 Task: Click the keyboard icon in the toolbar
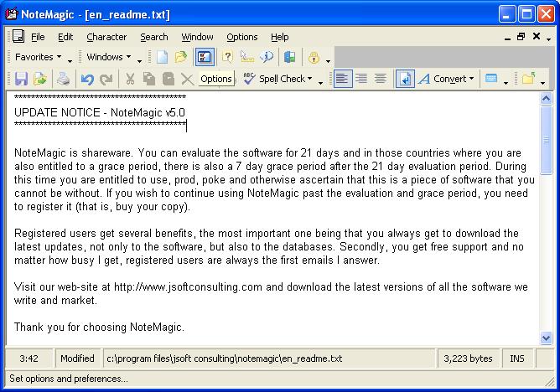pos(491,79)
